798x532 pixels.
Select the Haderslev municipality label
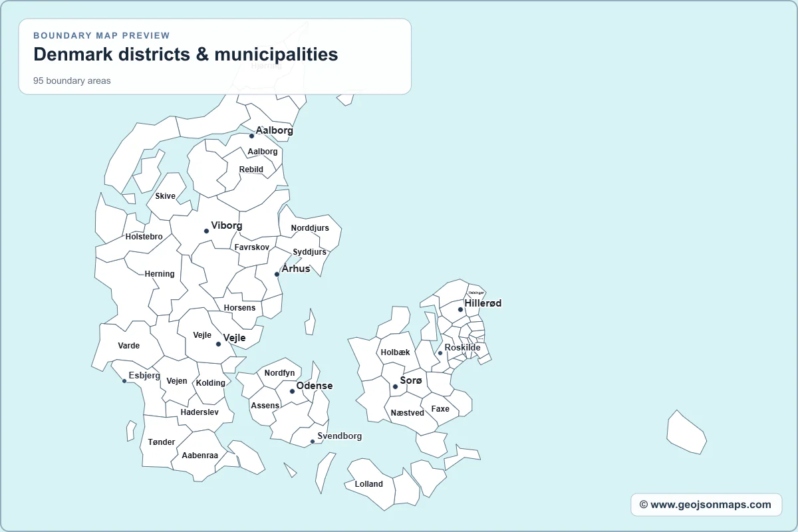tap(199, 412)
